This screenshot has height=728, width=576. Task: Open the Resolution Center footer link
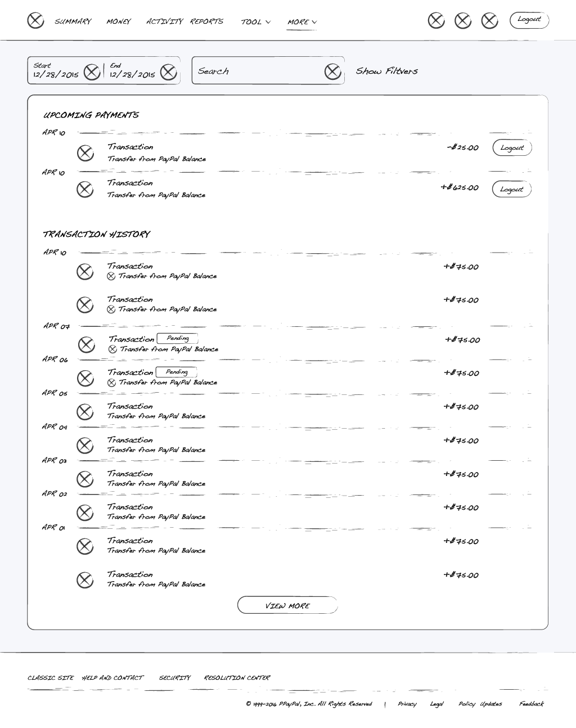coord(237,678)
